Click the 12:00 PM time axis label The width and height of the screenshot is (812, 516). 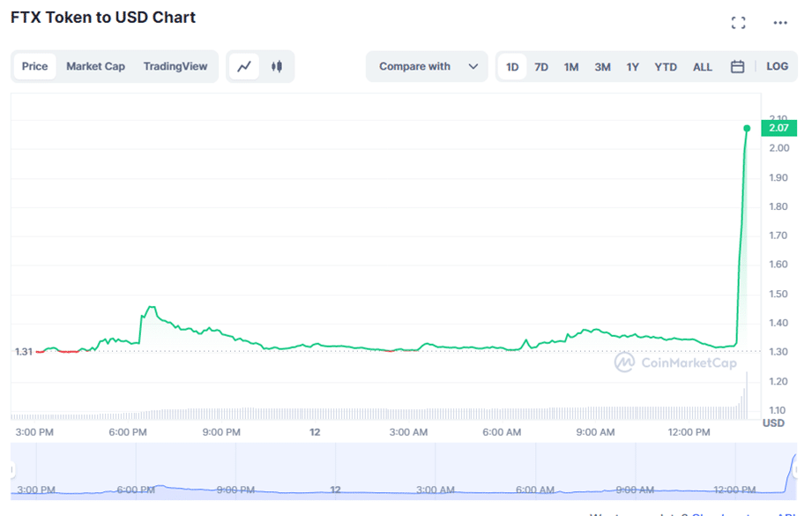point(689,432)
